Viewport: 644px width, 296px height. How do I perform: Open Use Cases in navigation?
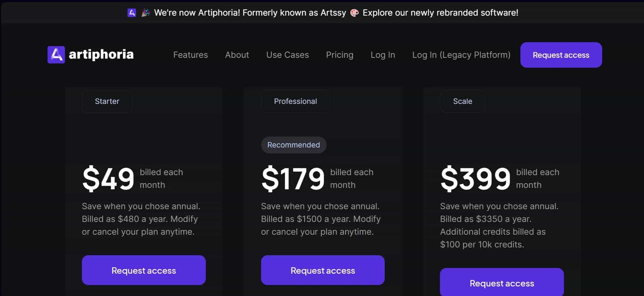(x=287, y=55)
